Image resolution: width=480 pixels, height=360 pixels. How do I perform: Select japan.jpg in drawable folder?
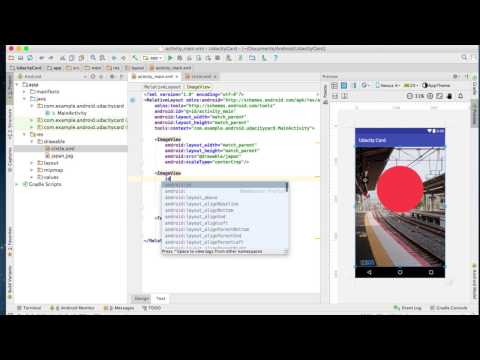click(59, 156)
